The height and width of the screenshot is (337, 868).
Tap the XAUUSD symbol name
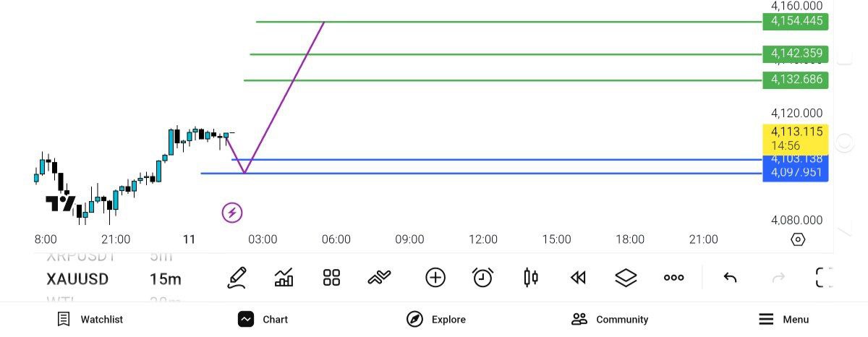pyautogui.click(x=77, y=279)
